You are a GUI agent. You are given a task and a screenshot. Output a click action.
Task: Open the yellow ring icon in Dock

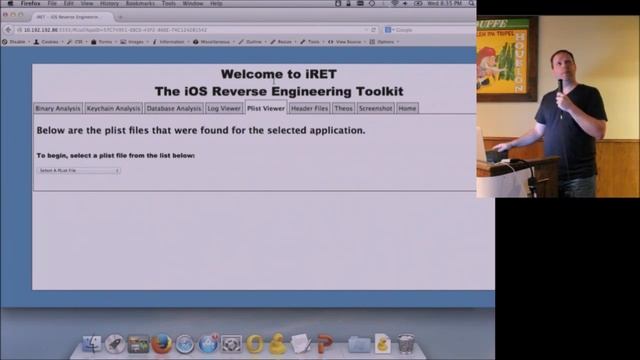(x=255, y=344)
